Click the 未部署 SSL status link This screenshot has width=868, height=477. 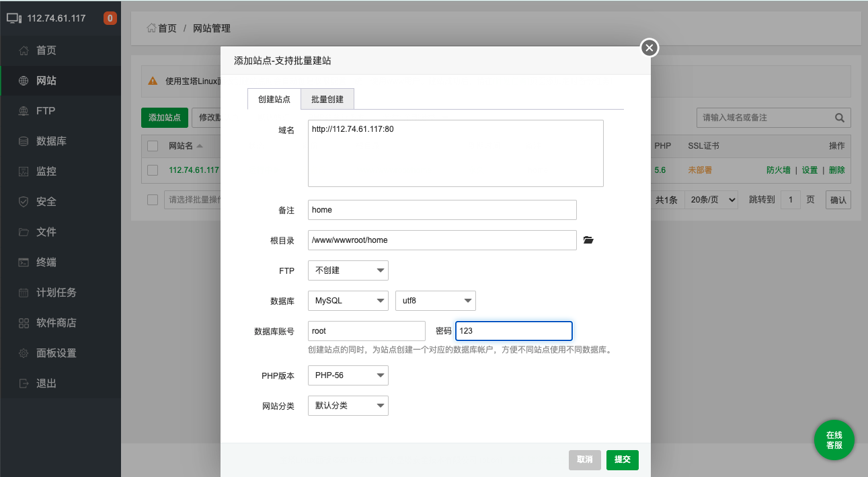click(x=700, y=170)
